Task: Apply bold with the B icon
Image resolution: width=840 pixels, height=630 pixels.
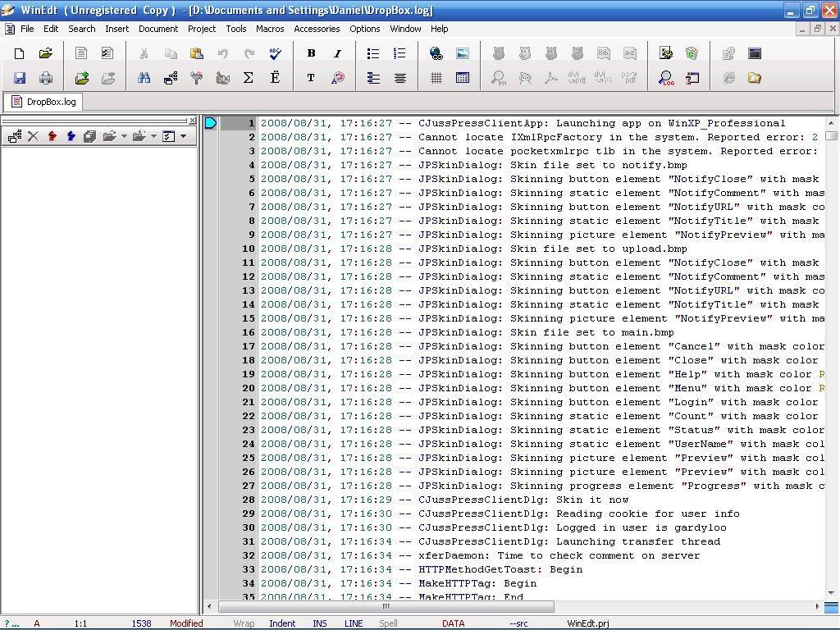Action: click(x=311, y=53)
